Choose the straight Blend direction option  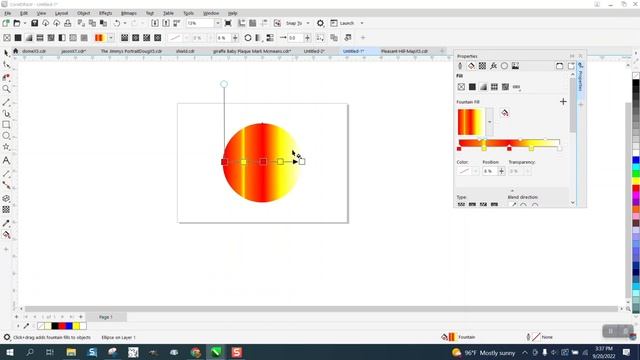tap(513, 204)
